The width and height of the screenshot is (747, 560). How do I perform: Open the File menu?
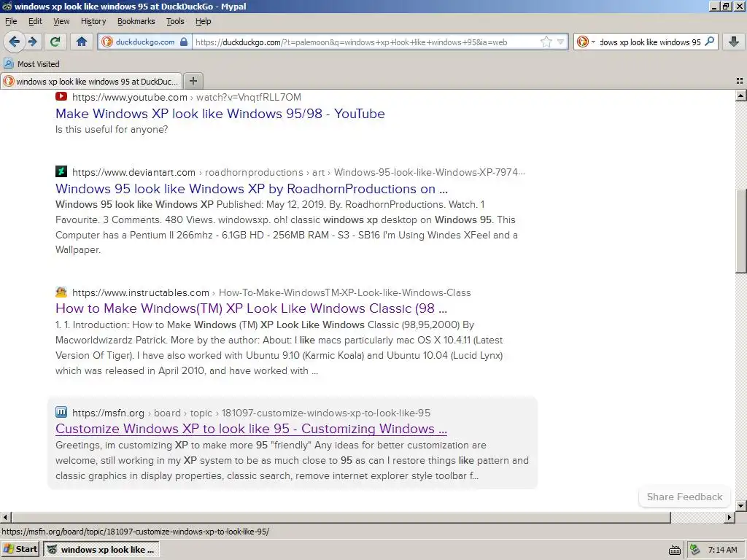(11, 21)
